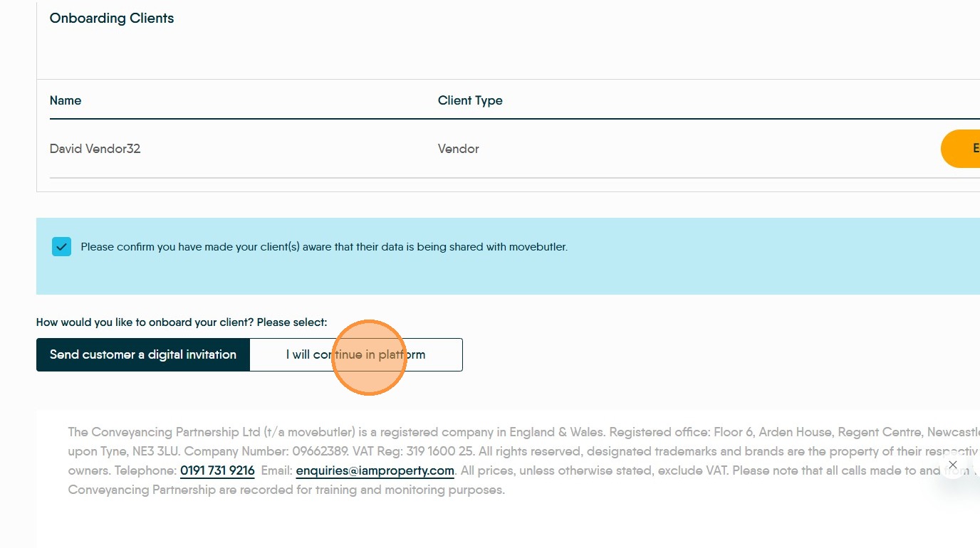Click the 'Please confirm you have made' label text
The image size is (980, 548).
[x=324, y=247]
